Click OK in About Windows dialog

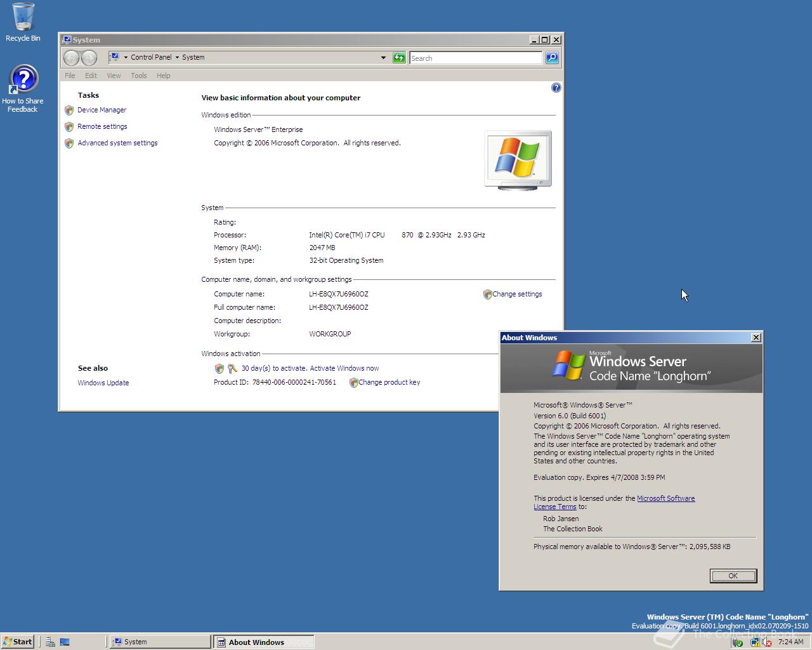point(733,576)
